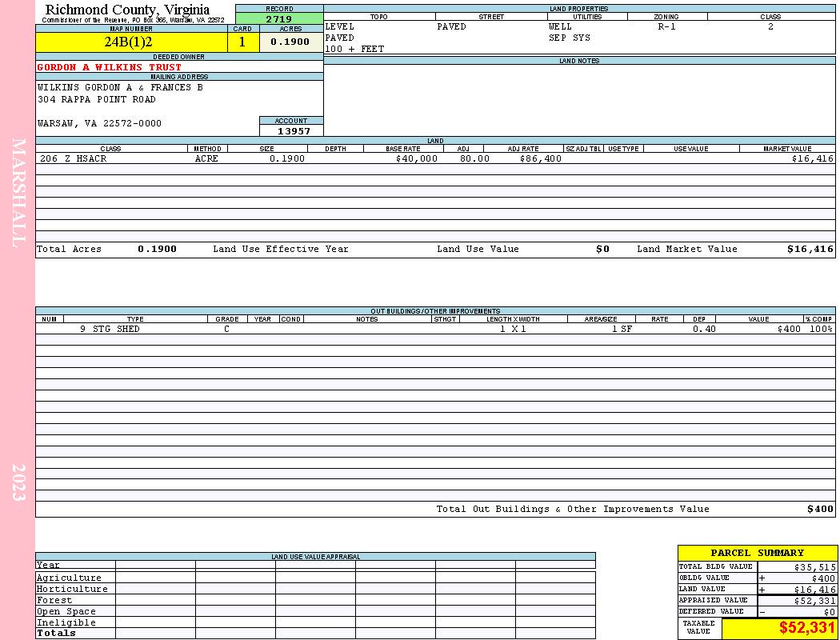
Task: Click OBLDG VALUE label
Action: click(704, 578)
